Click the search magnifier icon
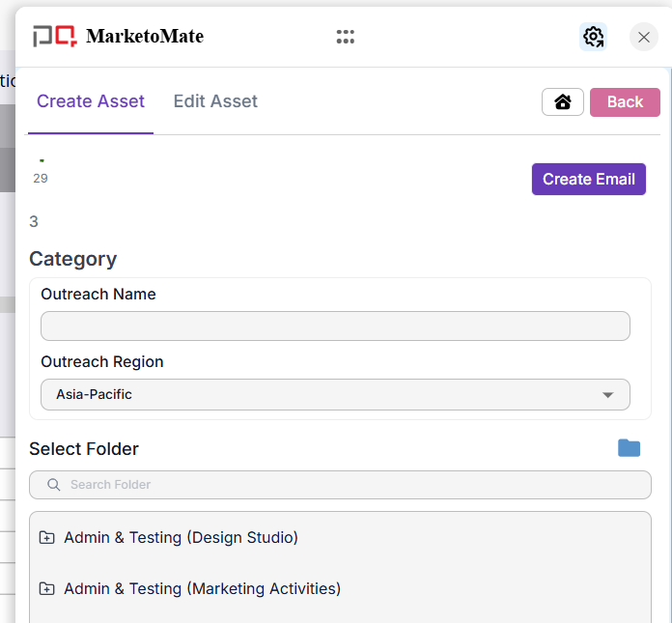This screenshot has width=672, height=623. 54,485
